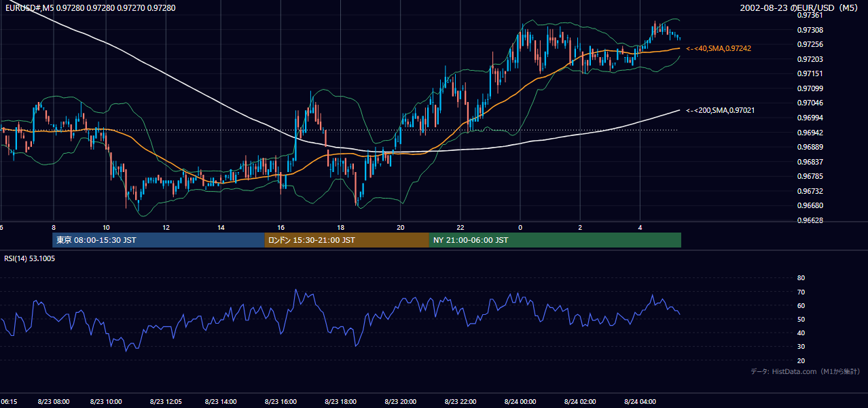Click the 8/24 00:00 time label
Screen dimensions: 868x408
click(520, 402)
